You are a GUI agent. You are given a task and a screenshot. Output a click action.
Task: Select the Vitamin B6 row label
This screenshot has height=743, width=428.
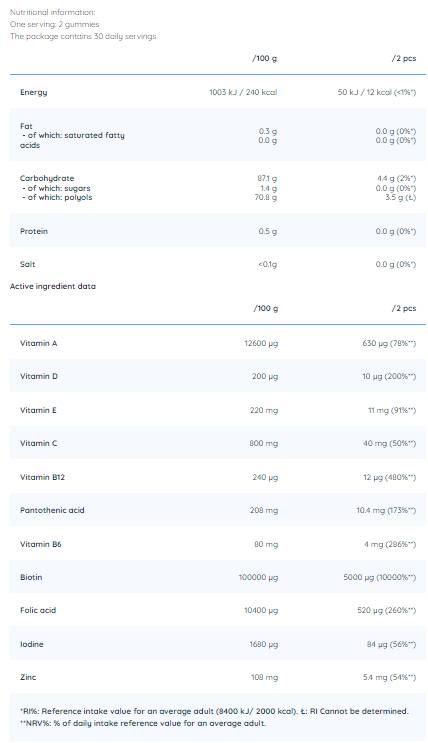tap(41, 544)
